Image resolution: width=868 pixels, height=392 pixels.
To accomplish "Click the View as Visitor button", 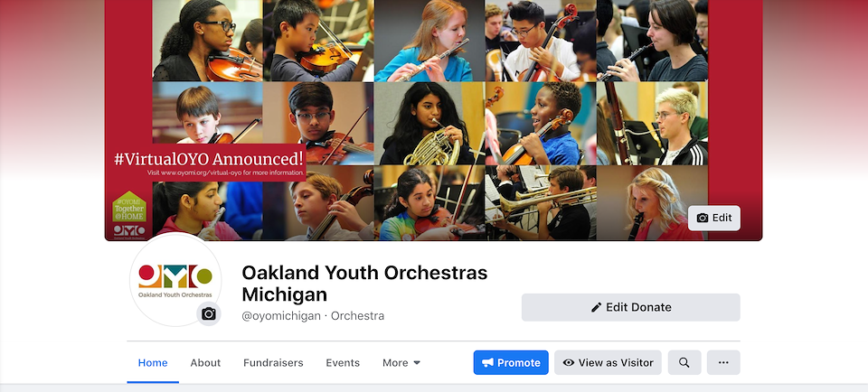I will pos(608,363).
